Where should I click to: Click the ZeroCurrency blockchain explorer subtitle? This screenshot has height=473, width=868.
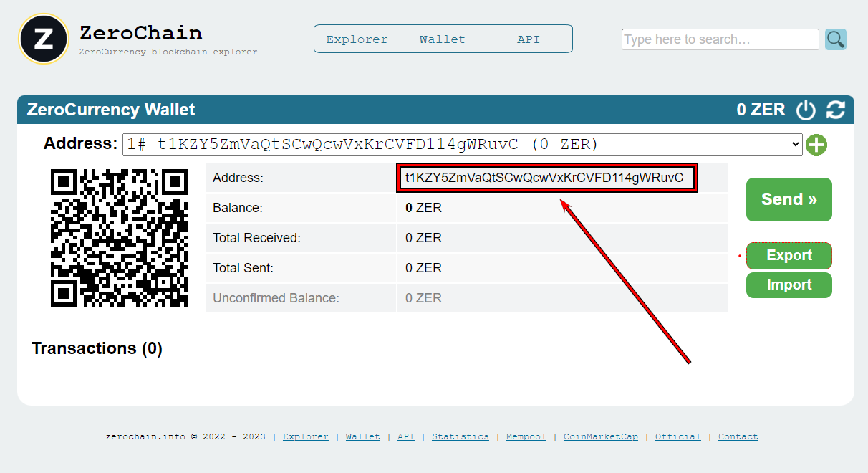point(168,52)
